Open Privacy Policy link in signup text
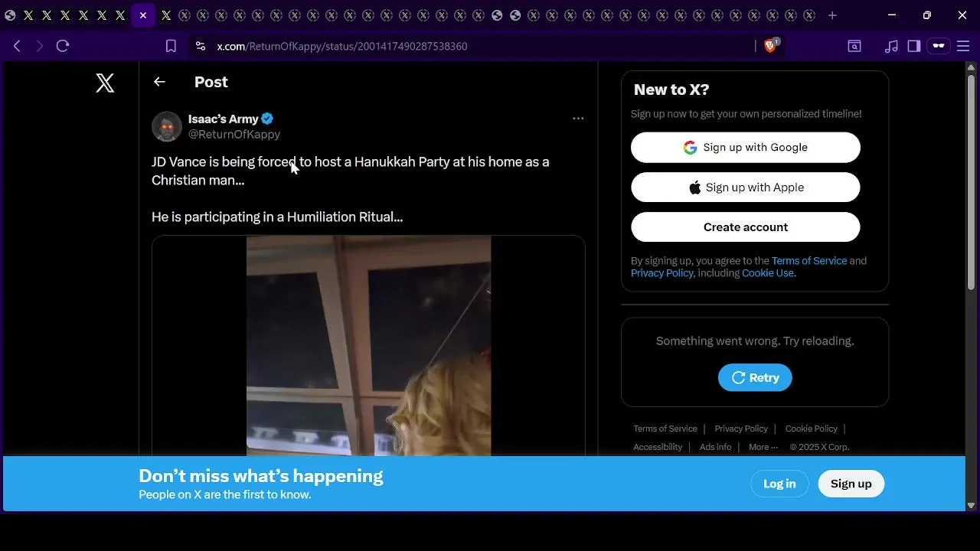Screen dimensions: 980x551 point(662,273)
